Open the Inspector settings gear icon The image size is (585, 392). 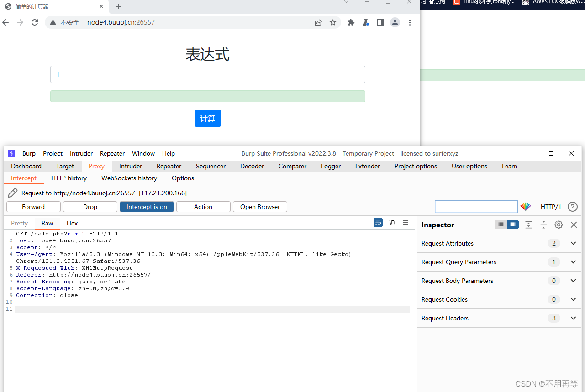pyautogui.click(x=558, y=225)
